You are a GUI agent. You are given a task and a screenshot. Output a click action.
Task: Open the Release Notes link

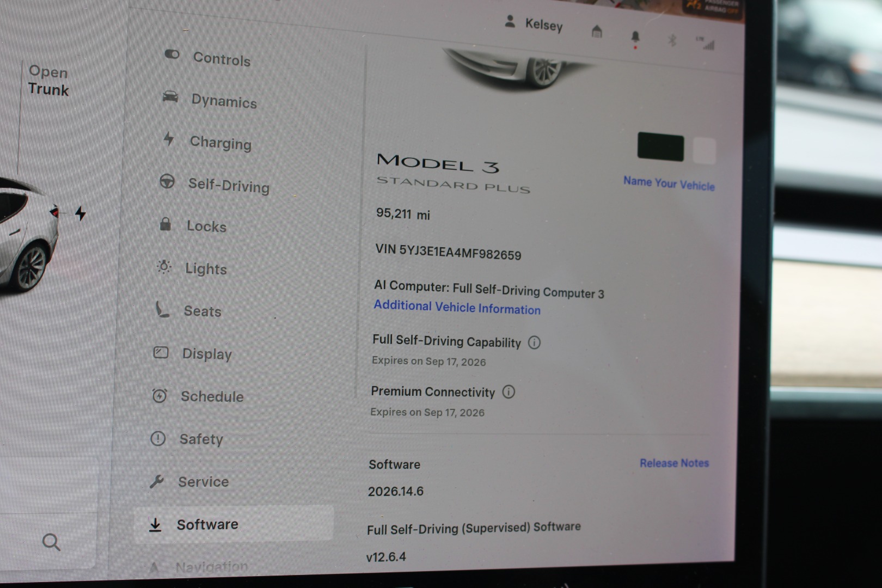coord(674,463)
